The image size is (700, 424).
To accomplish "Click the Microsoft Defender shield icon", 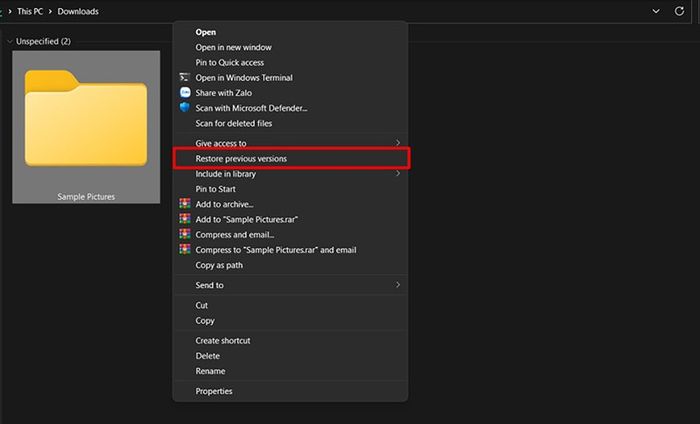I will (185, 108).
